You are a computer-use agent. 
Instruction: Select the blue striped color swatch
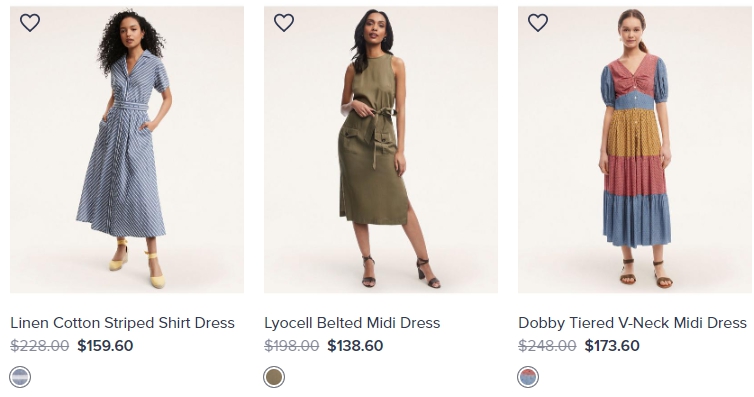pyautogui.click(x=20, y=377)
